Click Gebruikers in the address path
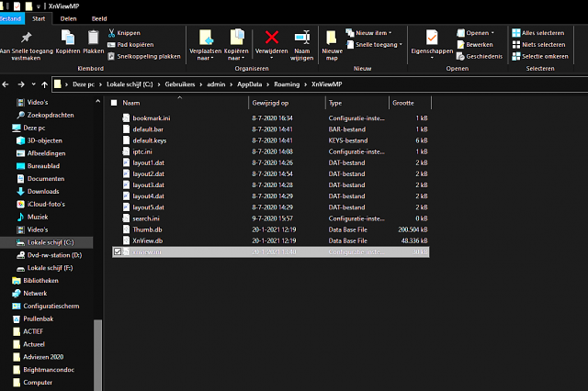 [x=180, y=84]
